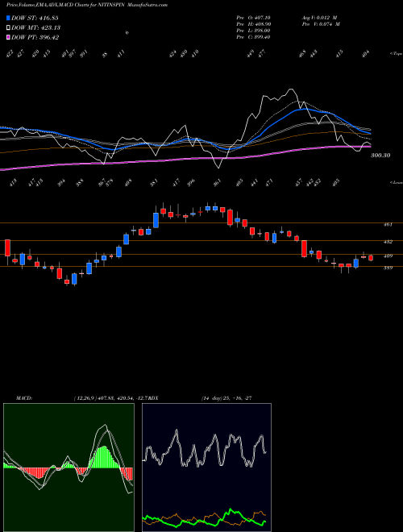Screen dimensions: 403x532
Task: Click the '(14 day) 25, +16, -27' ADX values
Action: coord(226,398)
